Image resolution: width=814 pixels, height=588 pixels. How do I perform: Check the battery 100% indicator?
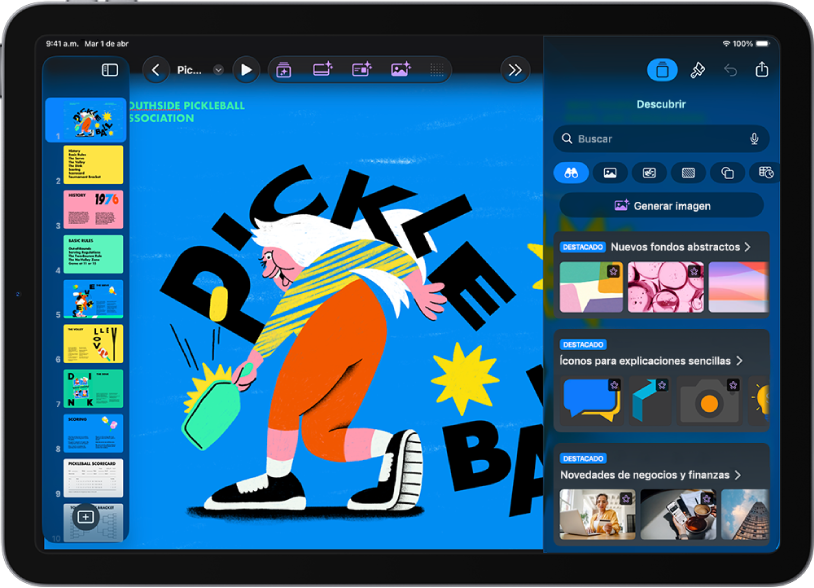click(x=752, y=44)
